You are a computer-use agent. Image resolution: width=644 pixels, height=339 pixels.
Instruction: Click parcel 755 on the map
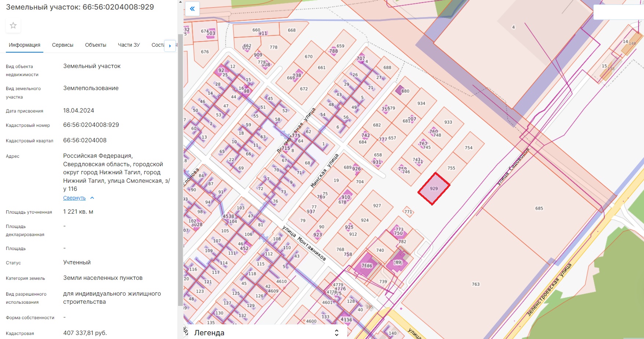tap(451, 168)
